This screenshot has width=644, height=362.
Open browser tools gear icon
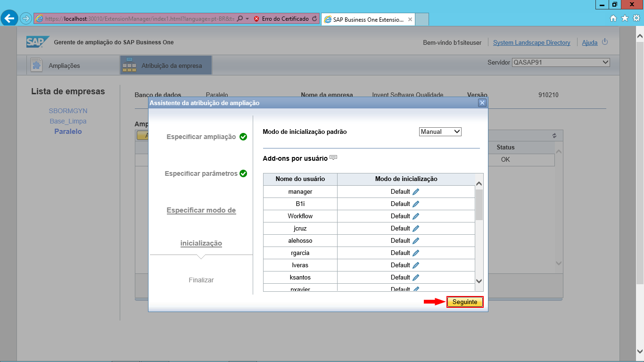click(636, 18)
